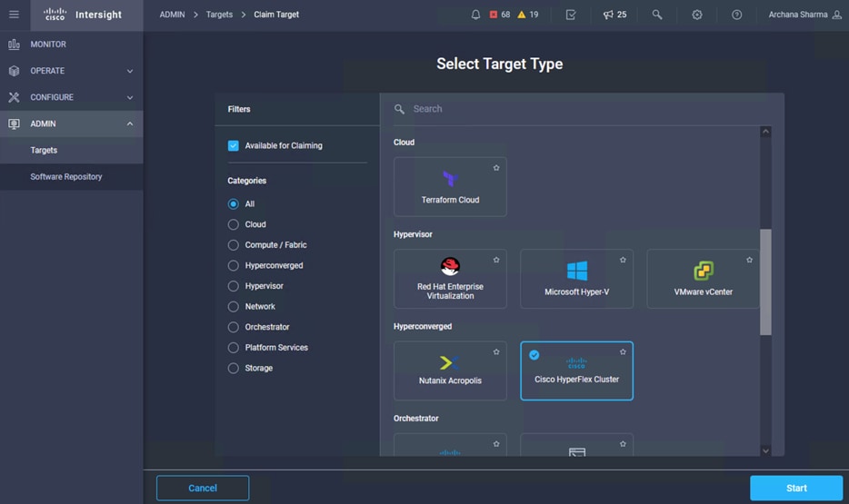Click the Cancel button
This screenshot has height=504, width=849.
[203, 488]
